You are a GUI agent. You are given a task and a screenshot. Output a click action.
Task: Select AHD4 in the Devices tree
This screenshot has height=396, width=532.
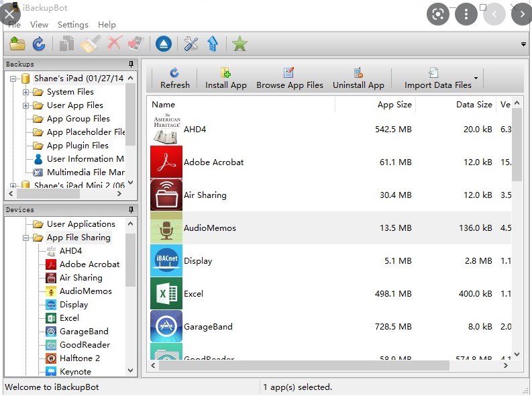70,251
